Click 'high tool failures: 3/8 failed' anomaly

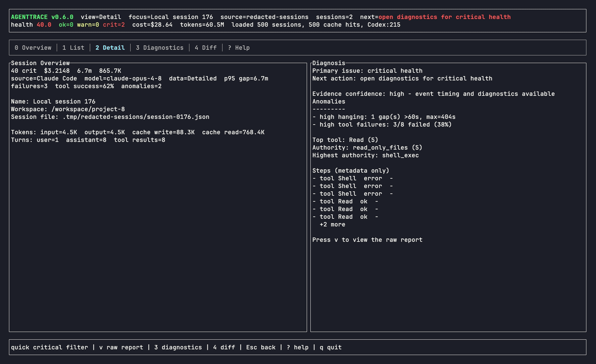click(382, 125)
